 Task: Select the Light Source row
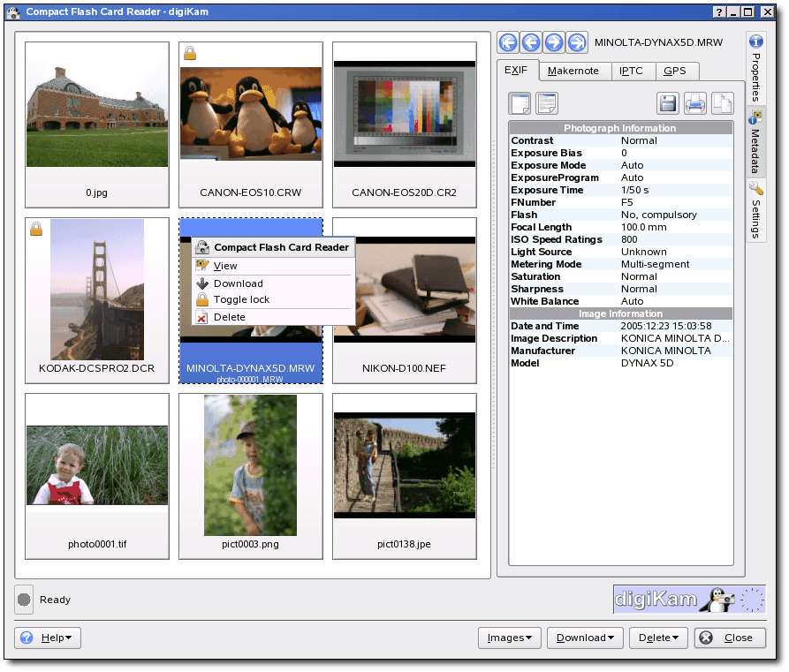(620, 252)
